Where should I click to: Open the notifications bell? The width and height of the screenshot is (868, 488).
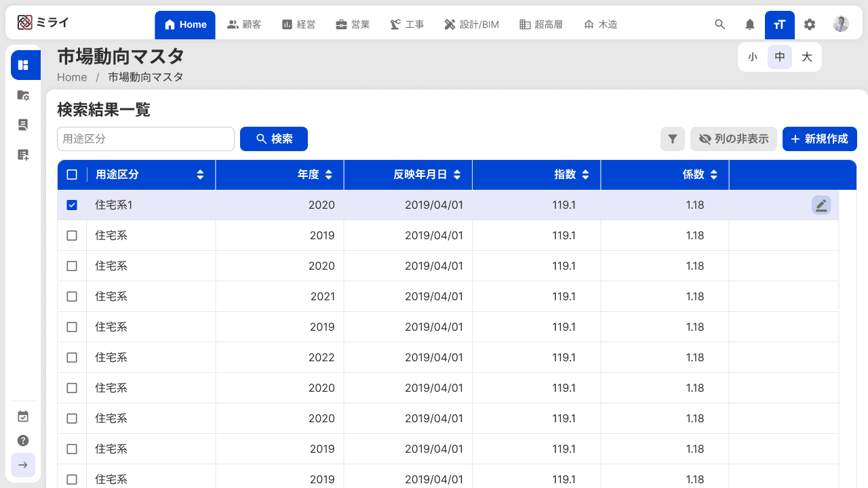click(750, 24)
